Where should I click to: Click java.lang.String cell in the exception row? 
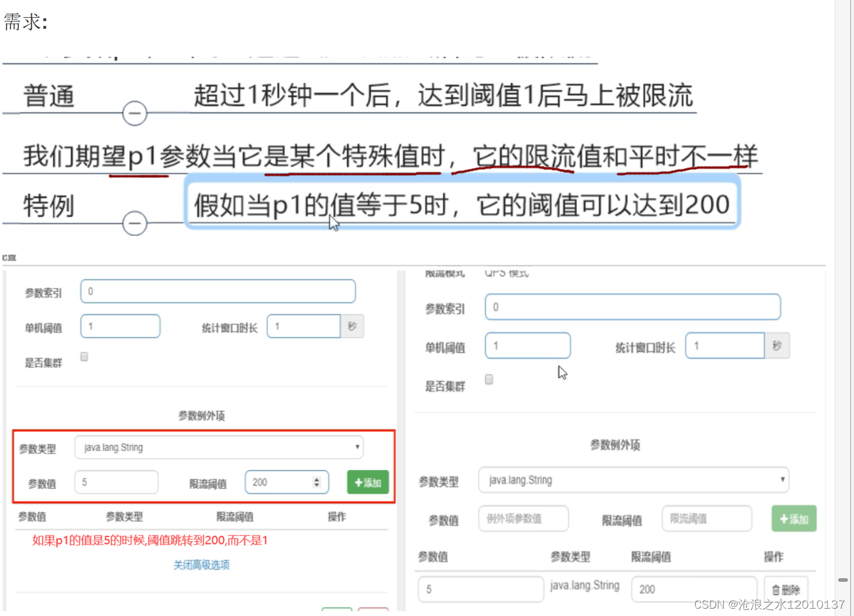point(585,585)
